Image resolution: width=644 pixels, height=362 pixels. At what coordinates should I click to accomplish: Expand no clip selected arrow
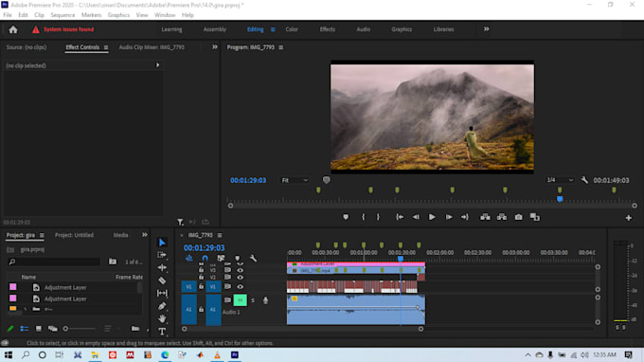click(x=158, y=65)
